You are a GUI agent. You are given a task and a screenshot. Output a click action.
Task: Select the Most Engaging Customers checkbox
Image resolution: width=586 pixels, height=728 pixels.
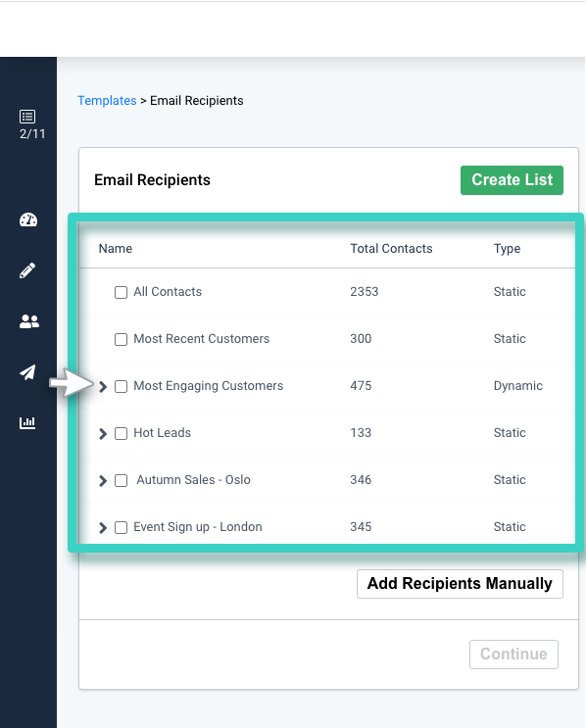point(121,386)
